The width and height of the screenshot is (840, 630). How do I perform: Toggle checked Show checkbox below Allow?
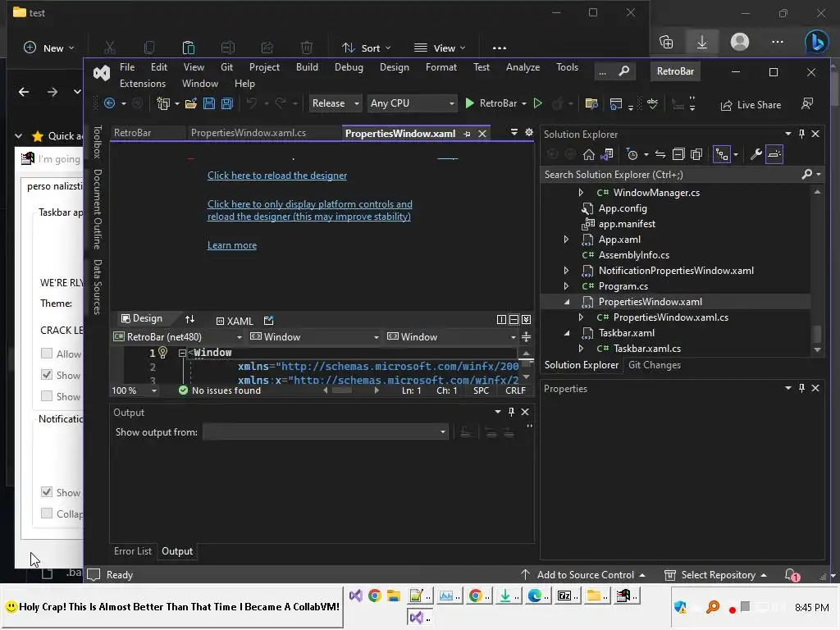tap(47, 375)
